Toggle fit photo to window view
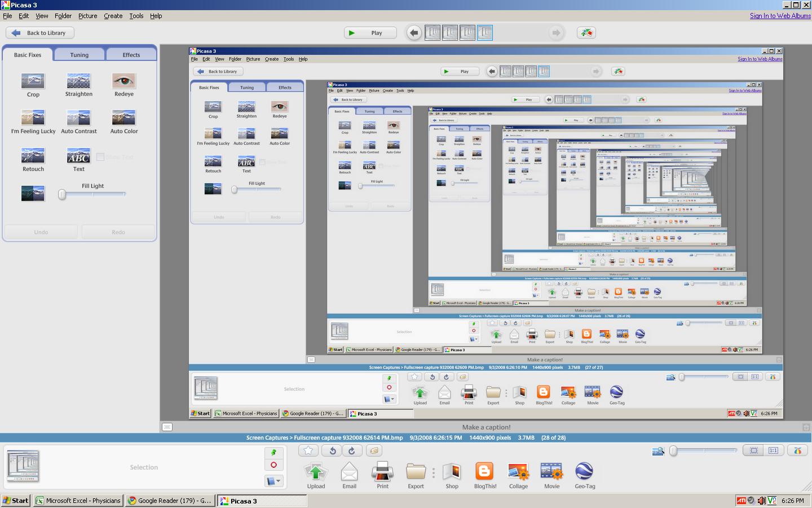 [753, 450]
